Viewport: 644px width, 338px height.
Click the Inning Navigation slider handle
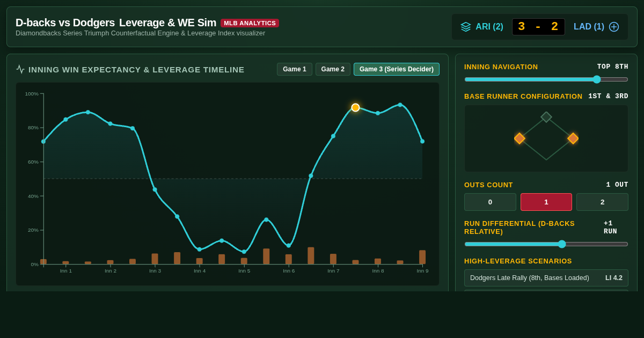pyautogui.click(x=597, y=79)
